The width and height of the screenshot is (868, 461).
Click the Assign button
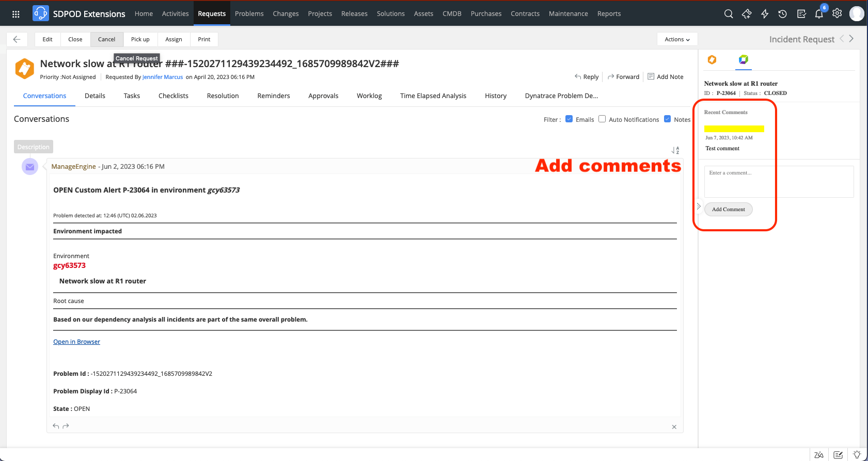pyautogui.click(x=173, y=39)
